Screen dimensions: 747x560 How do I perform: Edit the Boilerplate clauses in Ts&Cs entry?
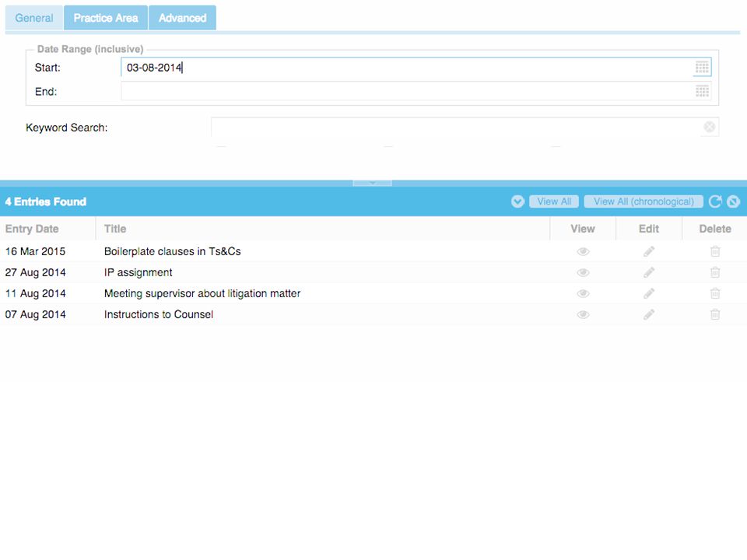tap(649, 251)
